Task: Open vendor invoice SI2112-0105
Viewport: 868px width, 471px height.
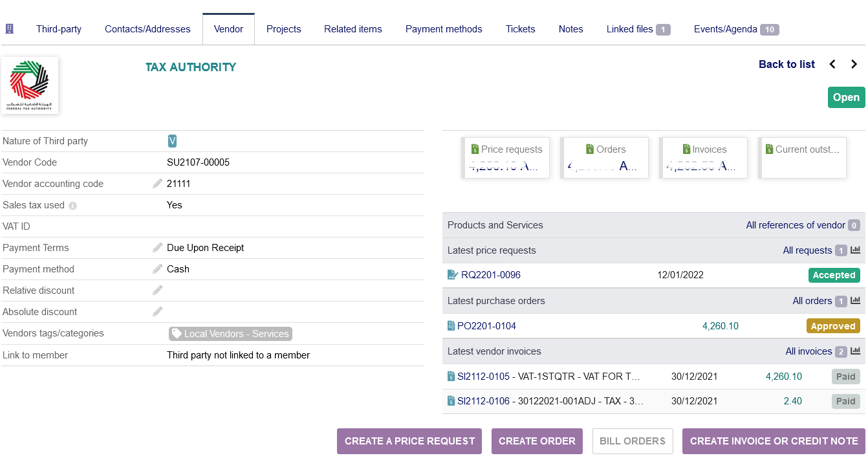Action: click(x=483, y=377)
